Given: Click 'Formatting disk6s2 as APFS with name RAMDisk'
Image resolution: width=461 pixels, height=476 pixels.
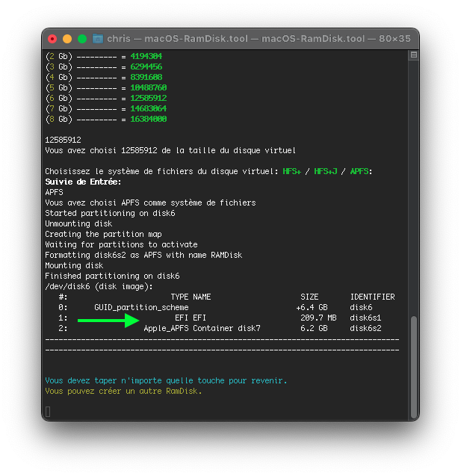Looking at the screenshot, I should [144, 255].
